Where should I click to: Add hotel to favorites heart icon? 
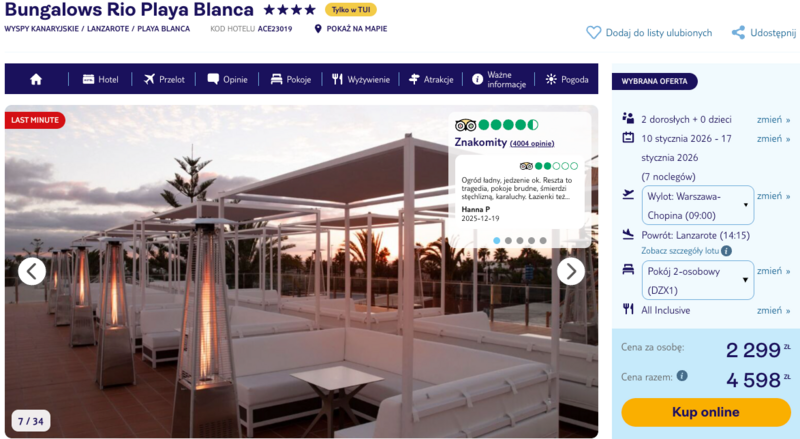(x=593, y=33)
